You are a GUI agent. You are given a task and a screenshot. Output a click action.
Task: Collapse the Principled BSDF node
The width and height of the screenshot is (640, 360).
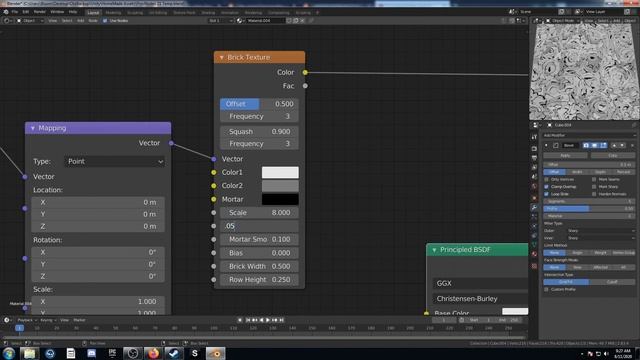(434, 250)
